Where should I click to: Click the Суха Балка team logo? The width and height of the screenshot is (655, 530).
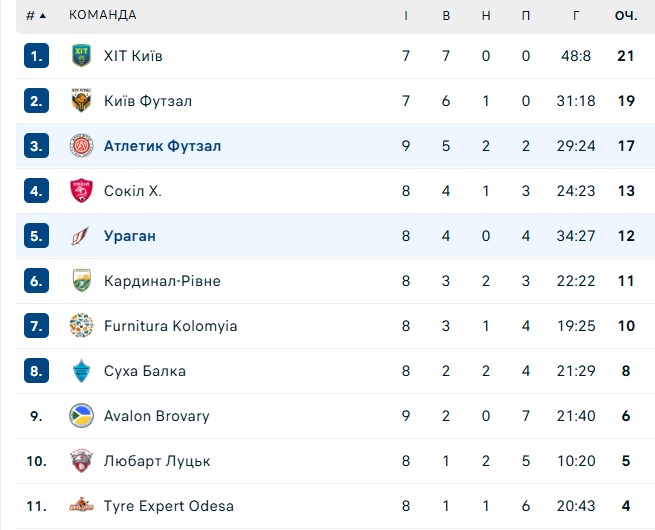point(81,371)
